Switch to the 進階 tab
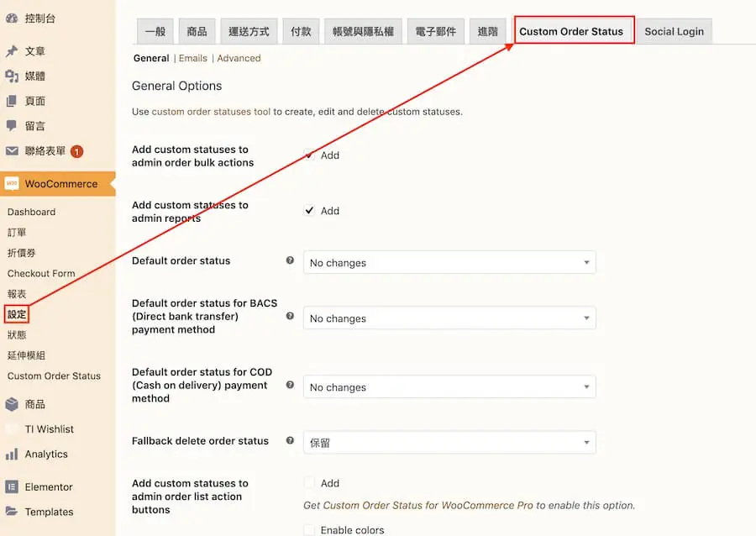The image size is (756, 536). click(x=487, y=31)
